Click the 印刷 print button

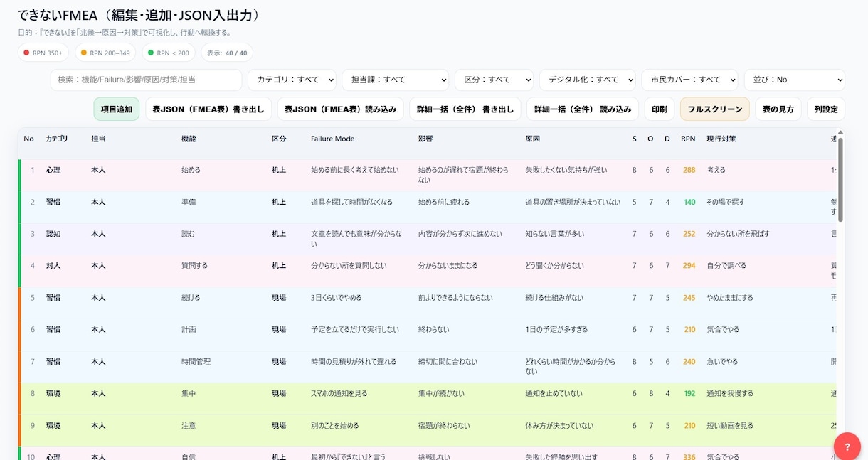coord(660,109)
